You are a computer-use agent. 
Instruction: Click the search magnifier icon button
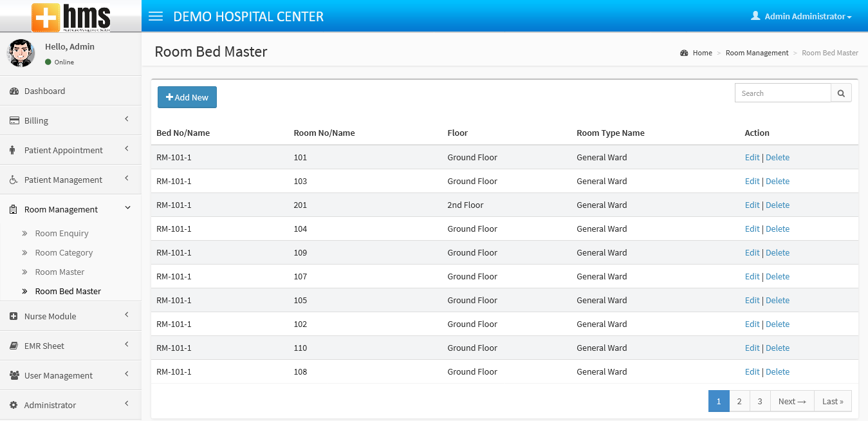[841, 93]
